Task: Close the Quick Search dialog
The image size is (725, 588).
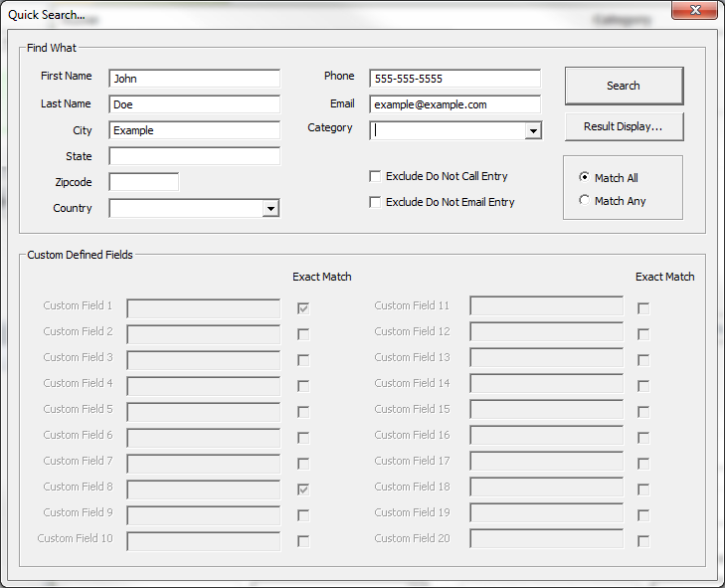Action: coord(695,12)
